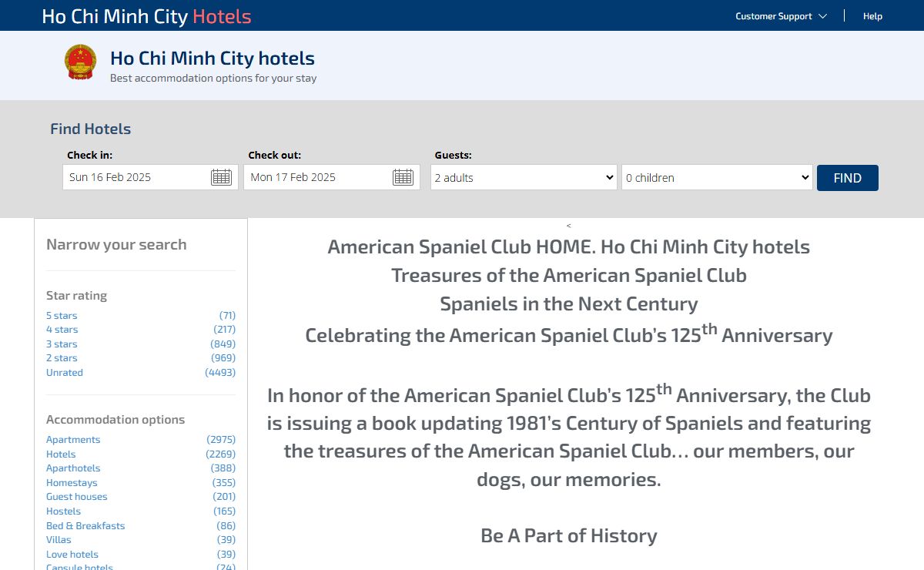Filter by Hostels accommodation
This screenshot has width=924, height=570.
[63, 511]
